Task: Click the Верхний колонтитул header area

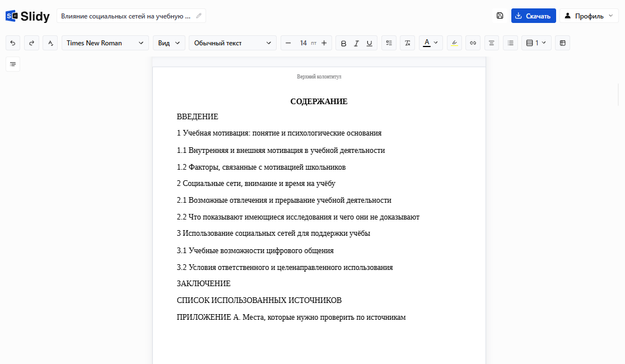Action: point(319,77)
